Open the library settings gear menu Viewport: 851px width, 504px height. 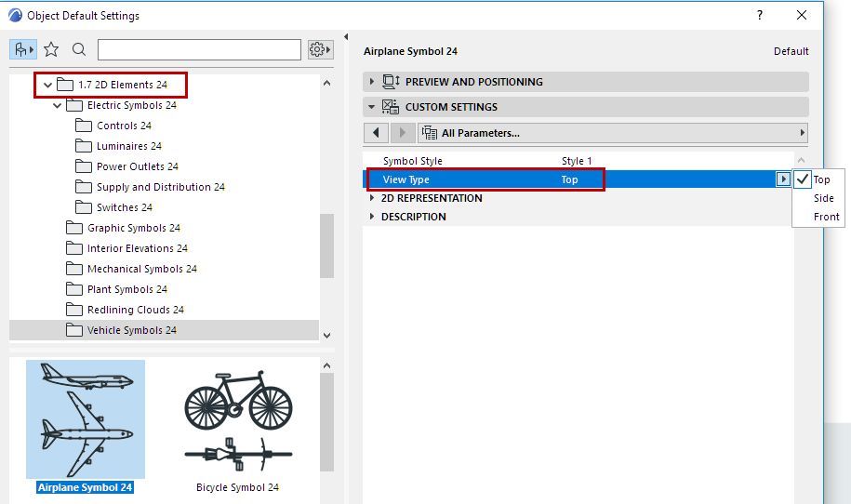(320, 50)
